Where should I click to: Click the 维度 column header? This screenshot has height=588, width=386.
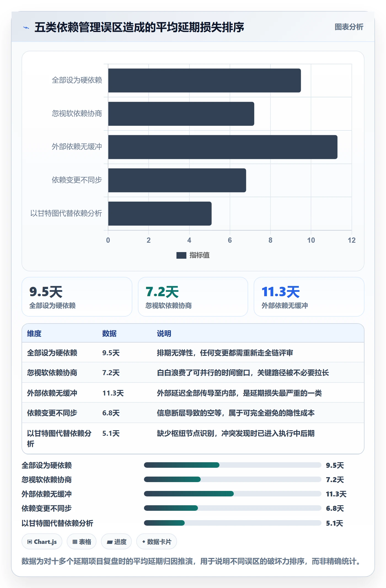click(x=34, y=333)
